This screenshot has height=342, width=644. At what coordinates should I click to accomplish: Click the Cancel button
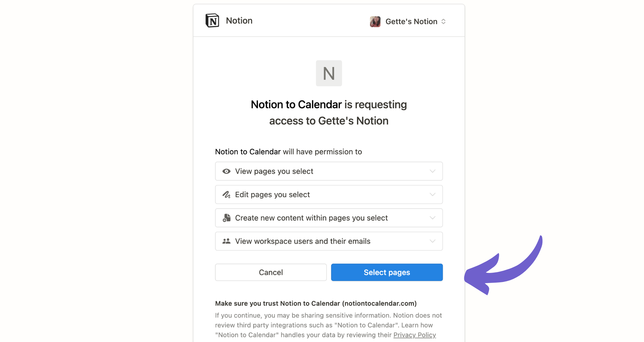pyautogui.click(x=270, y=272)
